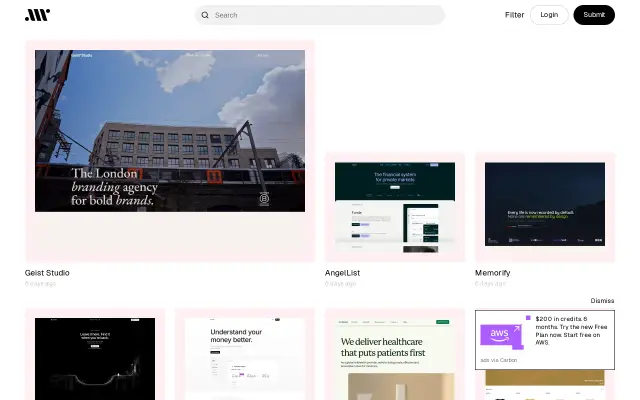Viewport: 640px width, 400px height.
Task: Open the black thumbnail with the skyline outline
Action: coord(95,354)
